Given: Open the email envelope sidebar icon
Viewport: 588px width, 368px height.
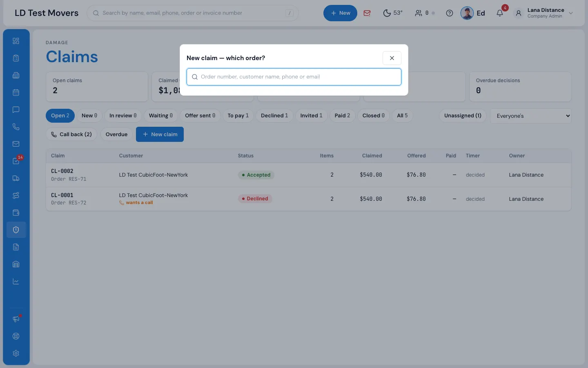Looking at the screenshot, I should tap(16, 144).
